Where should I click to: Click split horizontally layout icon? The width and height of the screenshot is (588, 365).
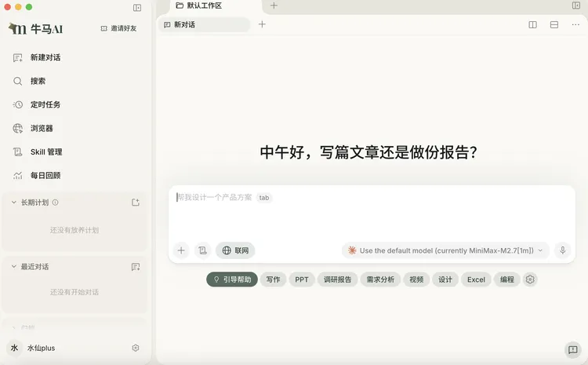[x=554, y=25]
